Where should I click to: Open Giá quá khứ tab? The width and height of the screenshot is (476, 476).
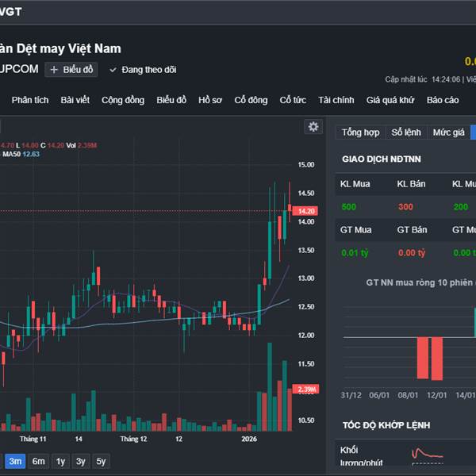tap(390, 100)
